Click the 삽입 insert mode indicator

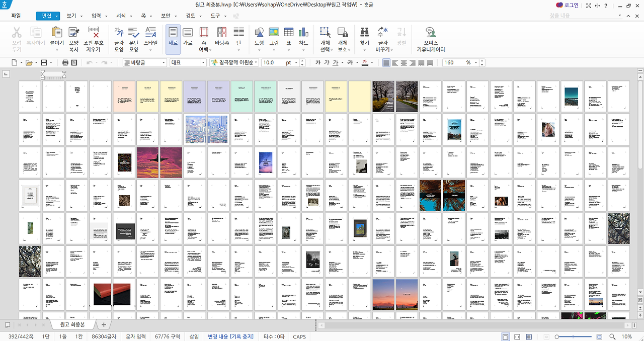(194, 336)
